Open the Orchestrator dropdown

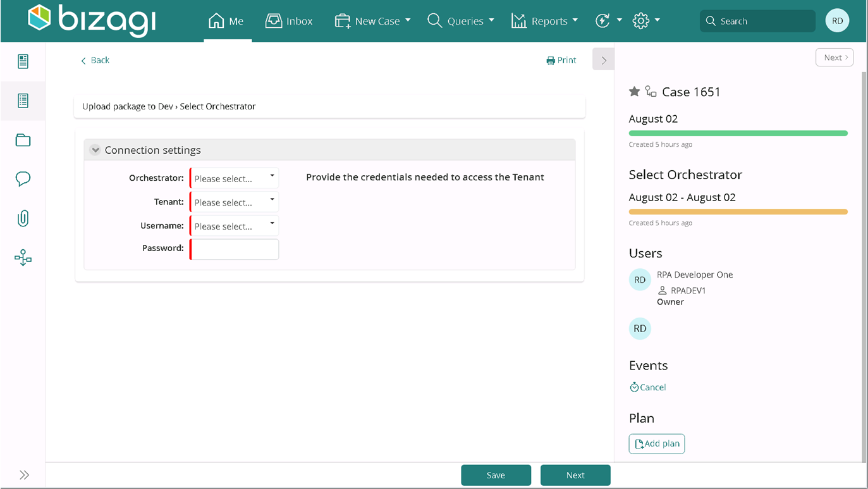[x=234, y=178]
